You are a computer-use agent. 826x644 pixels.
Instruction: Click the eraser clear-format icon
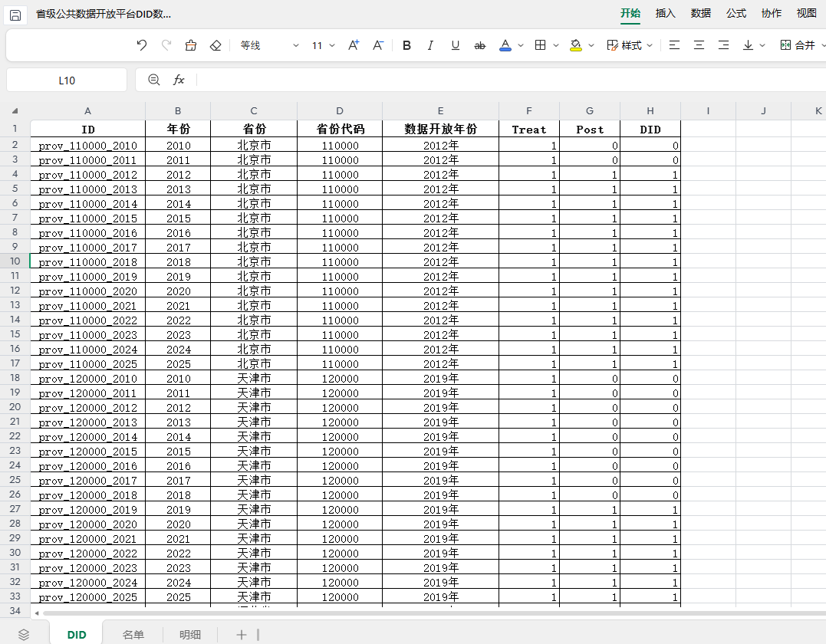coord(216,45)
